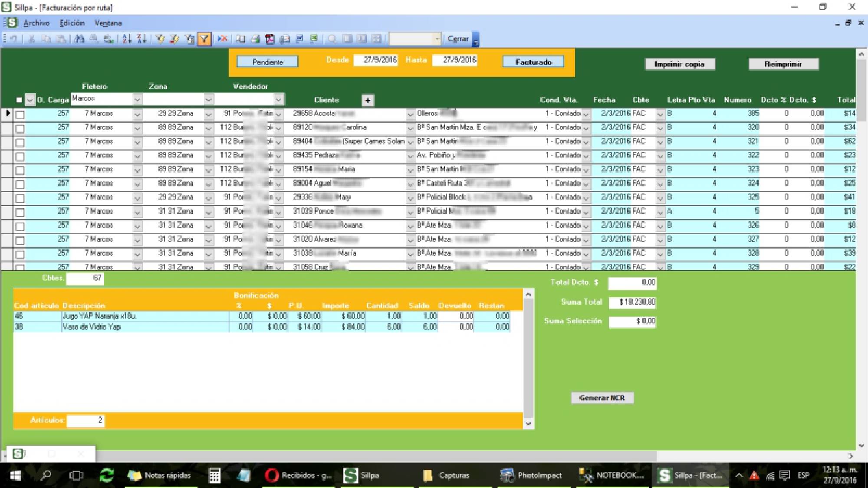The image size is (868, 488).
Task: Open the Vendedor filter combo box
Action: [x=279, y=99]
